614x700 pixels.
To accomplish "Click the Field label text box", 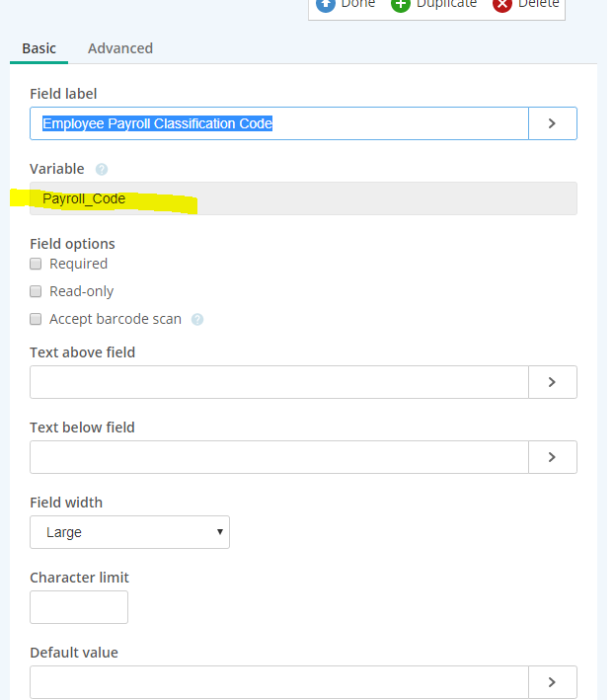I will pyautogui.click(x=279, y=123).
